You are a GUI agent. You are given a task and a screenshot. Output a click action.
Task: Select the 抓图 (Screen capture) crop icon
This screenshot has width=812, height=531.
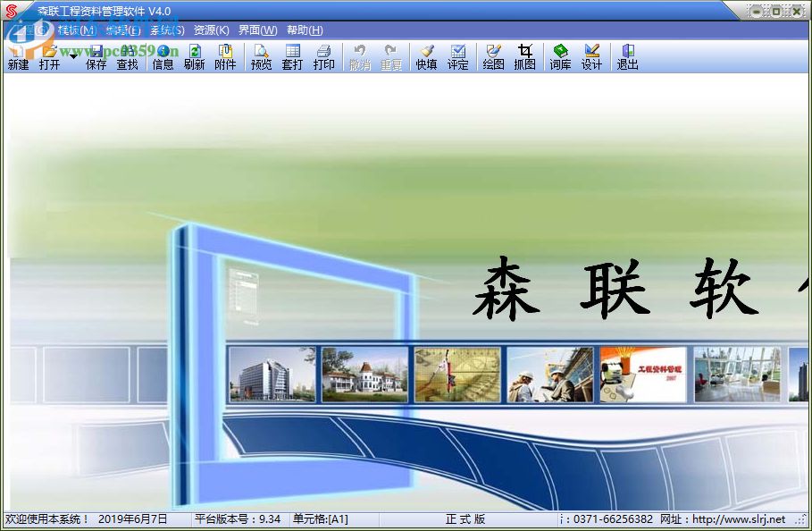[x=524, y=57]
